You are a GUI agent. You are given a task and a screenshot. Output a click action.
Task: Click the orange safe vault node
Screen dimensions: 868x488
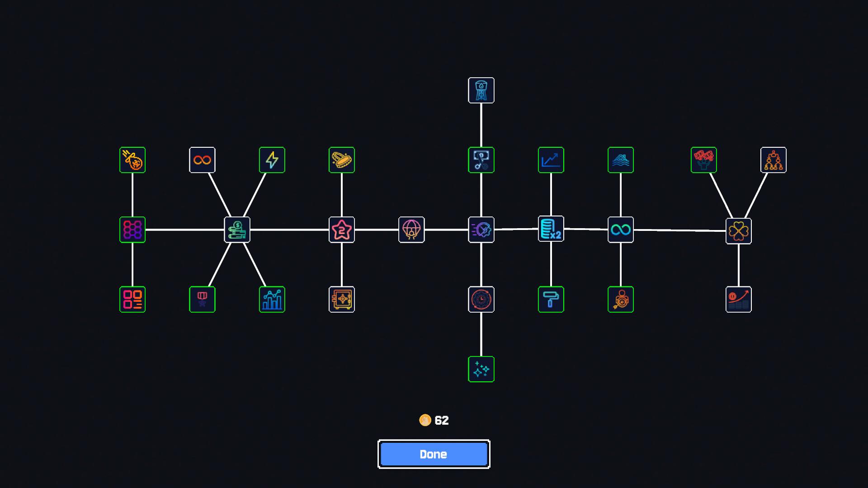pos(342,300)
